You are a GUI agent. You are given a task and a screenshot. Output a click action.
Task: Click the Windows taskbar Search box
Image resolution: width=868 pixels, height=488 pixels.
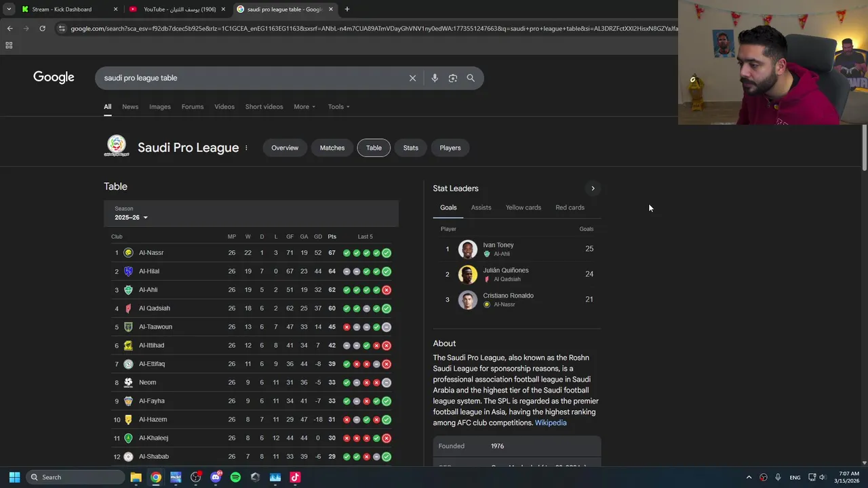click(75, 477)
